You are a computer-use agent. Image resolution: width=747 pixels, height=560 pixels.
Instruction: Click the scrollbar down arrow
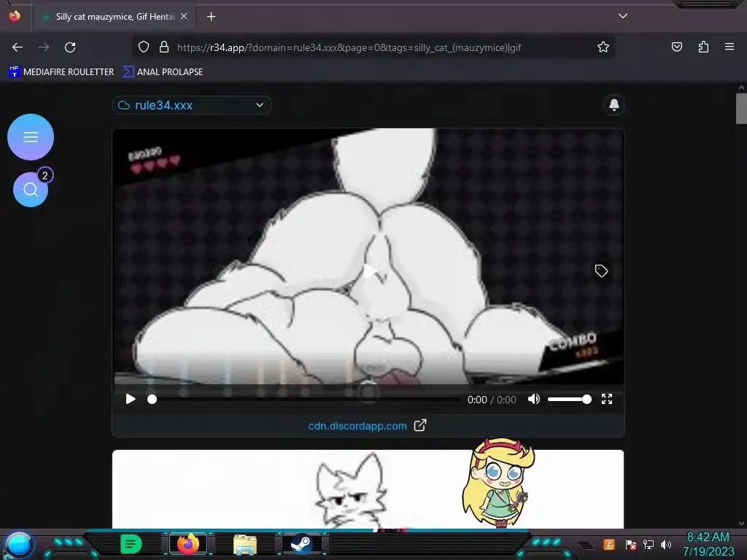(741, 524)
